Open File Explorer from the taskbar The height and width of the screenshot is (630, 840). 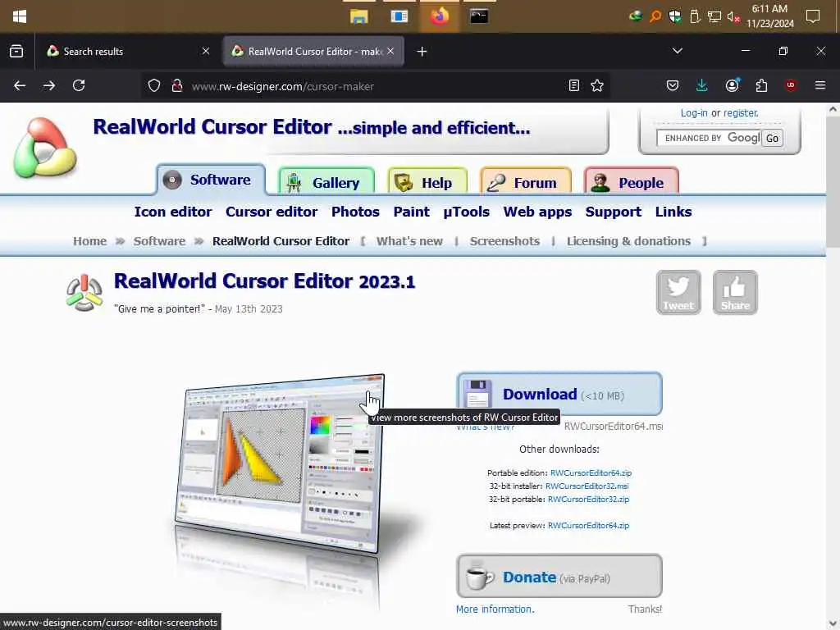[x=359, y=16]
